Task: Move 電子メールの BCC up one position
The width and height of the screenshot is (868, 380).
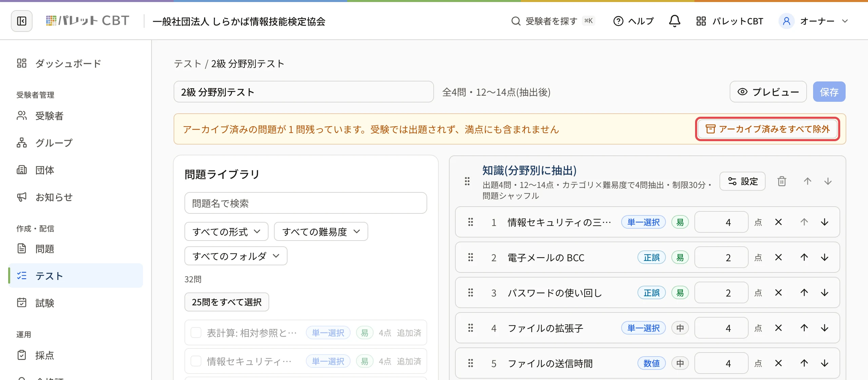Action: click(x=804, y=258)
